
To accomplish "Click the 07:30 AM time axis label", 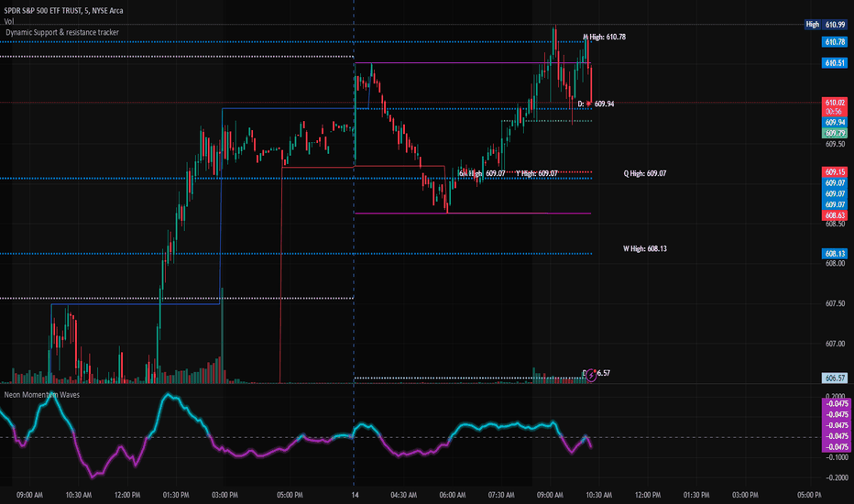I will pyautogui.click(x=501, y=495).
